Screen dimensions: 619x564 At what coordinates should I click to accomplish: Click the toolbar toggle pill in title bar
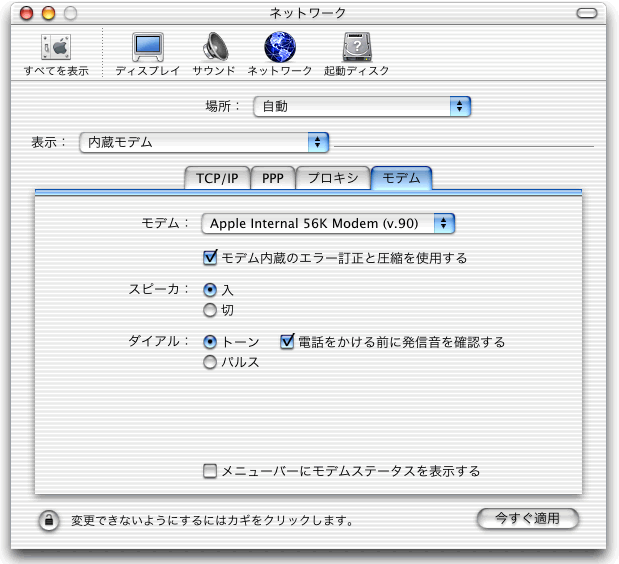[589, 13]
